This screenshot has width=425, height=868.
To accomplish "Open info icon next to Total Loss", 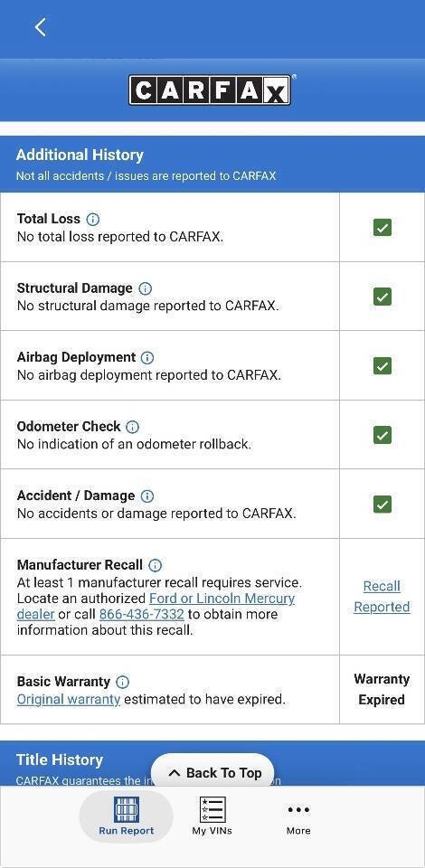I will click(93, 219).
